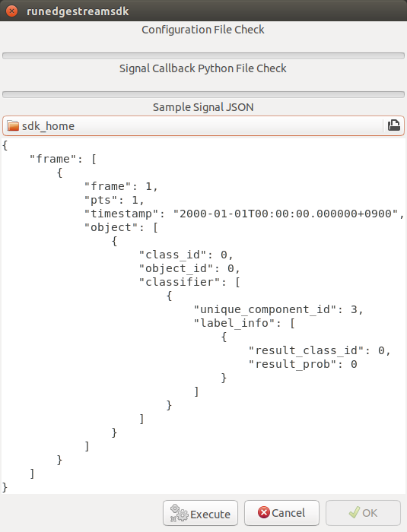Click the runedgestreamsdk window title
Image resolution: width=407 pixels, height=532 pixels.
click(78, 11)
